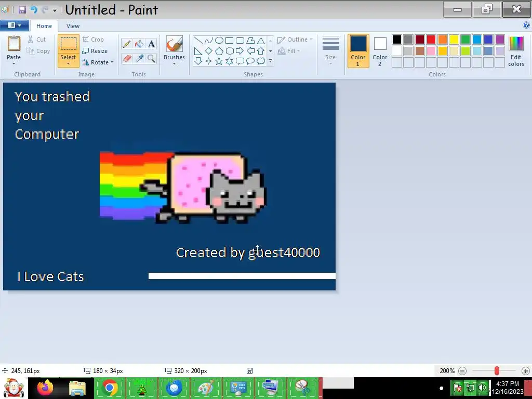Open Firefox from the taskbar

tap(45, 388)
